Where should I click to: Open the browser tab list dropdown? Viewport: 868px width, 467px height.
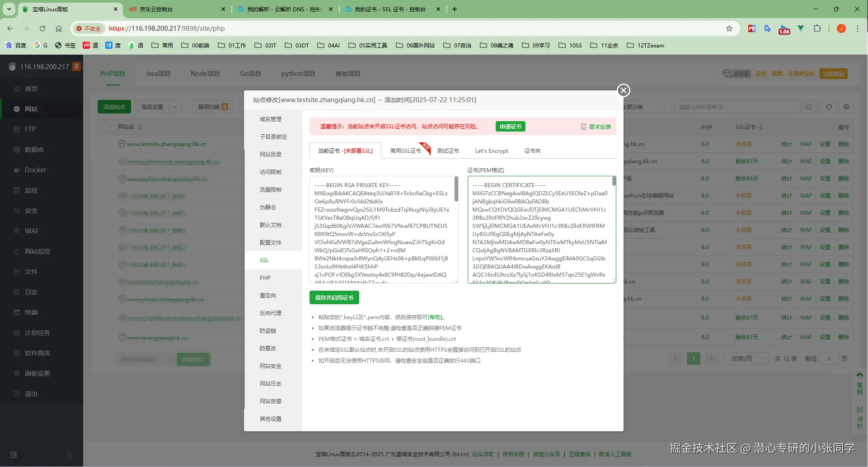(x=9, y=9)
